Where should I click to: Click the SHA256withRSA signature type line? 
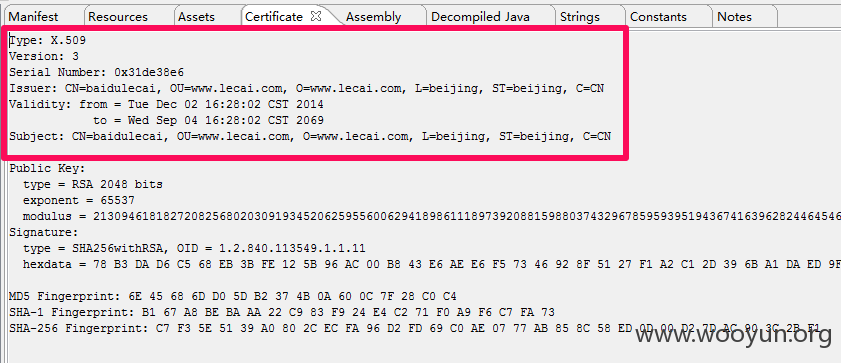pyautogui.click(x=194, y=248)
